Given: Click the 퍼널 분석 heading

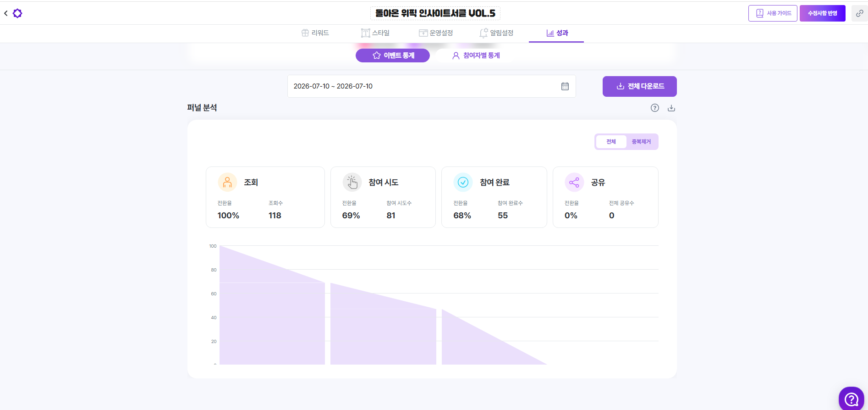Looking at the screenshot, I should [x=202, y=108].
